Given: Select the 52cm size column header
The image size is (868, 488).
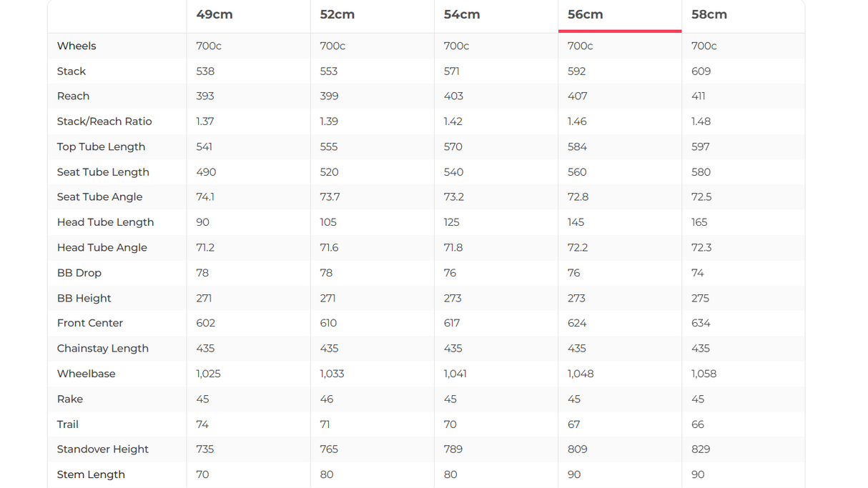Looking at the screenshot, I should pyautogui.click(x=337, y=15).
